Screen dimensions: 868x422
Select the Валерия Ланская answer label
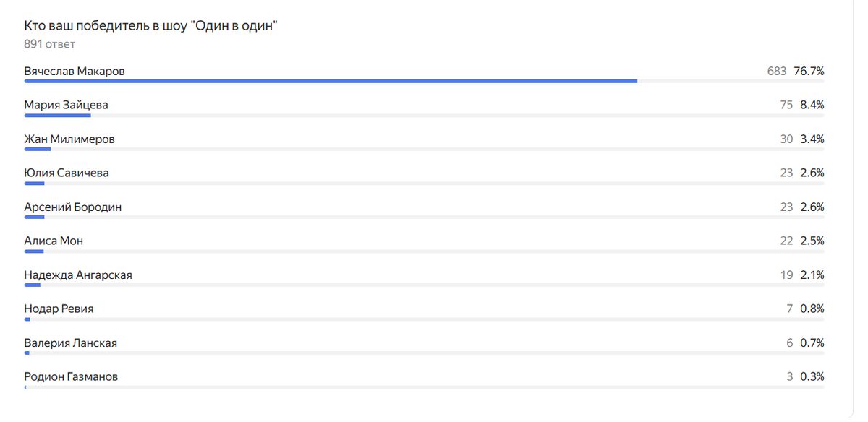70,343
